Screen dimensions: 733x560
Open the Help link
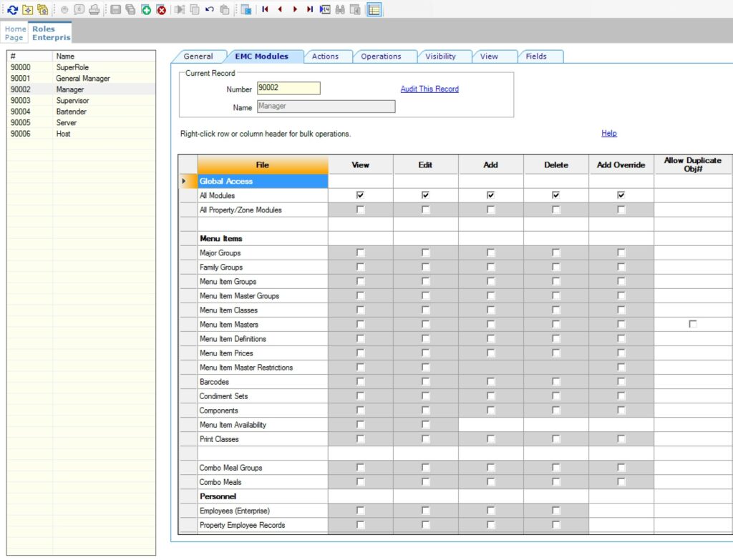608,133
